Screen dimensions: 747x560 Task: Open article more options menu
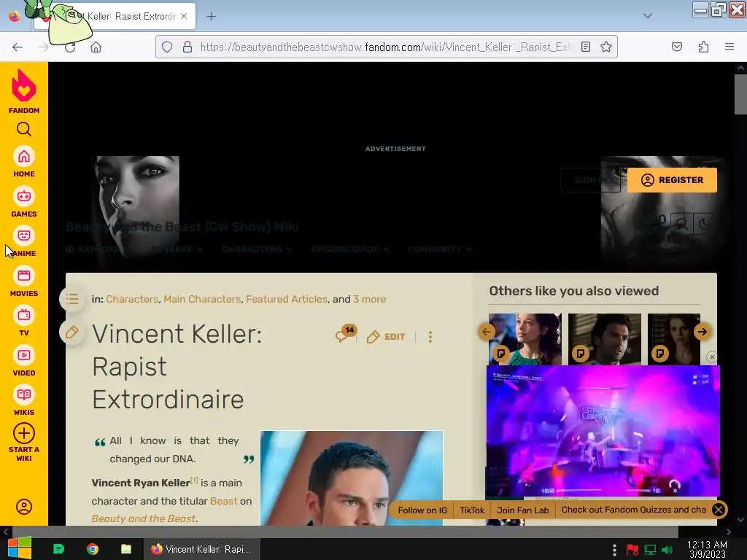pos(430,337)
